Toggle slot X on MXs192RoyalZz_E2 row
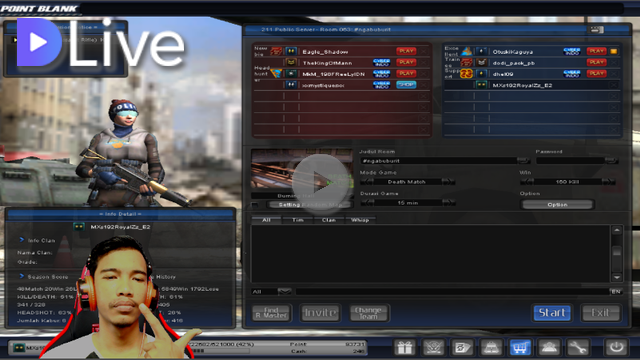 (x=614, y=85)
